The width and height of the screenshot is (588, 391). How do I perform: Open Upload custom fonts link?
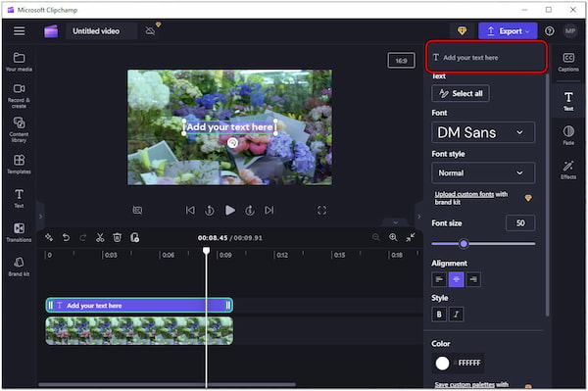(x=465, y=194)
